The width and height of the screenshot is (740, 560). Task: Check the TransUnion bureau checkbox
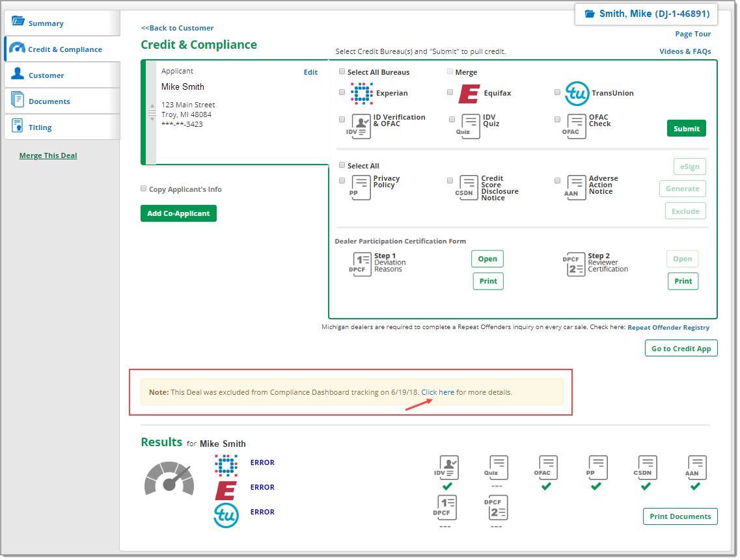tap(557, 92)
